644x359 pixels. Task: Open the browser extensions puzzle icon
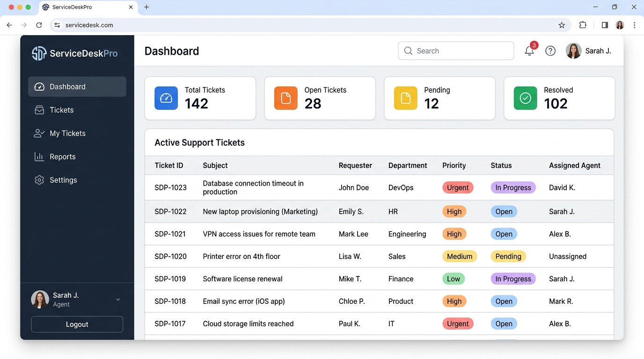point(583,25)
